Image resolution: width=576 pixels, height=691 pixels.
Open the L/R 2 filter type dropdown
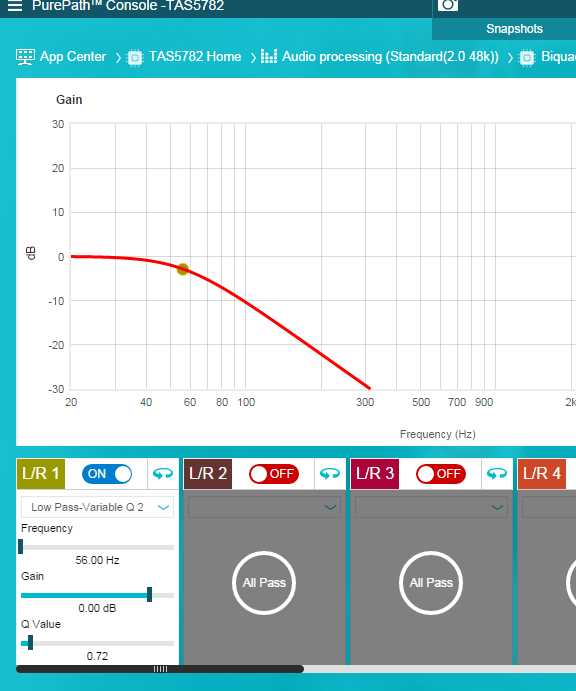(x=264, y=507)
